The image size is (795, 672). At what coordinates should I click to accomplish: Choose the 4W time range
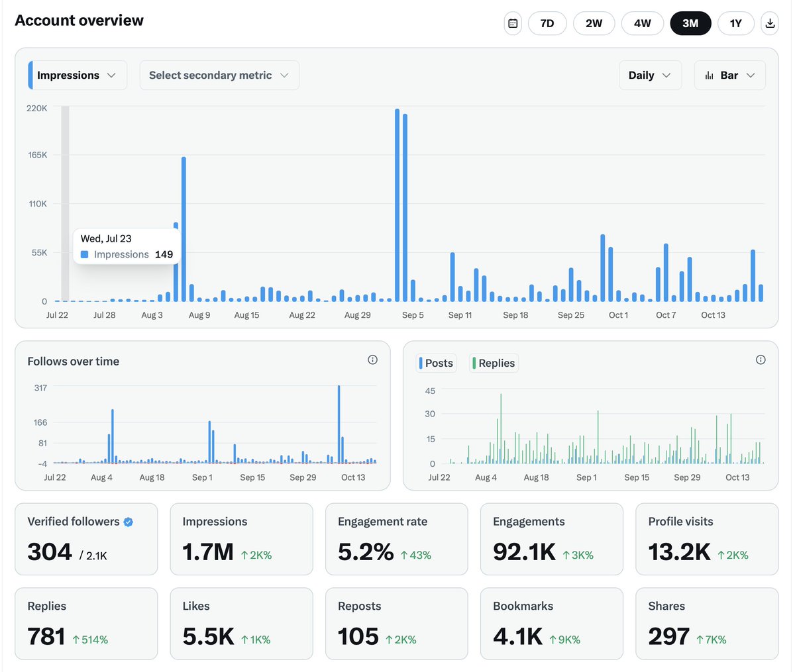[643, 23]
